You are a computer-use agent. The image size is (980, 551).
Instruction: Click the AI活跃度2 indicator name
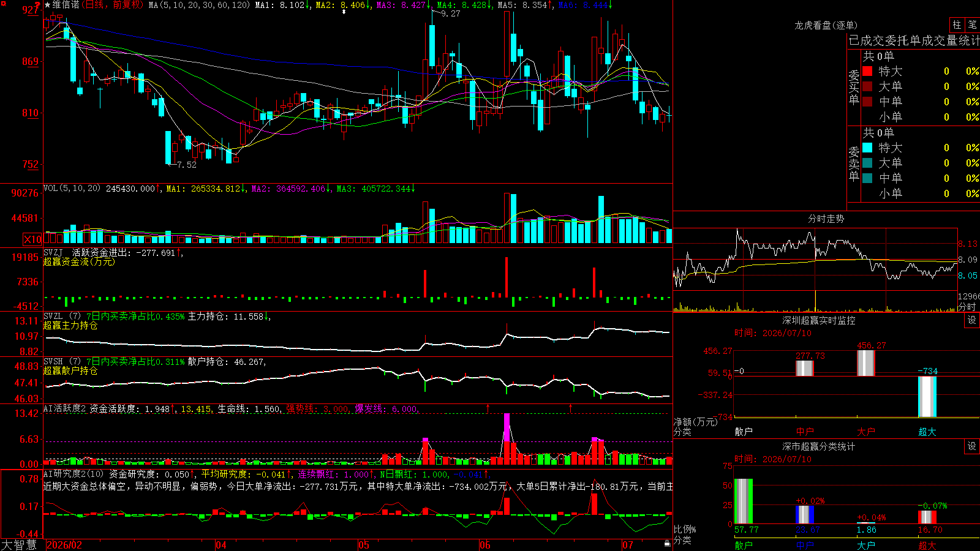pyautogui.click(x=65, y=409)
